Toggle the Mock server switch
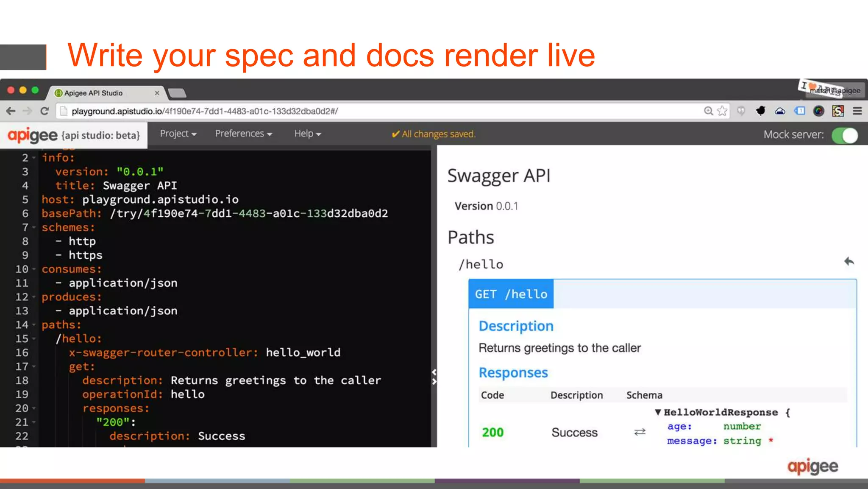 pos(845,135)
